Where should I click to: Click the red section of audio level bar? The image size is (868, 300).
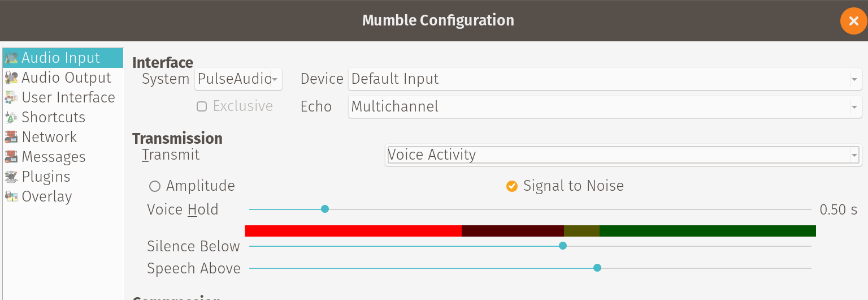353,231
